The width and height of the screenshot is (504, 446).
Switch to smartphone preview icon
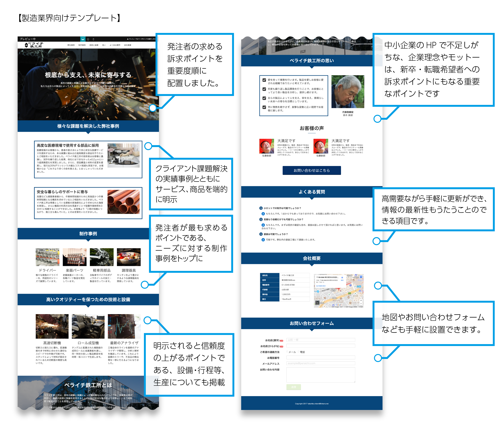click(94, 39)
